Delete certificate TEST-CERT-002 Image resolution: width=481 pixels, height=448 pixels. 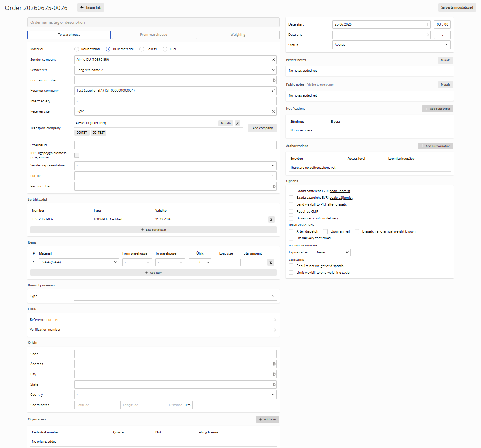pos(271,219)
